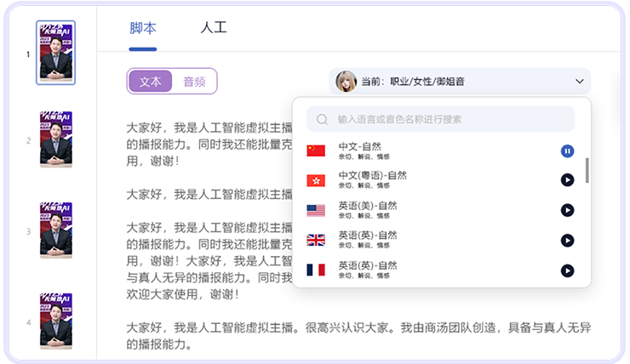Click the current voice avatar in selector

tap(346, 82)
